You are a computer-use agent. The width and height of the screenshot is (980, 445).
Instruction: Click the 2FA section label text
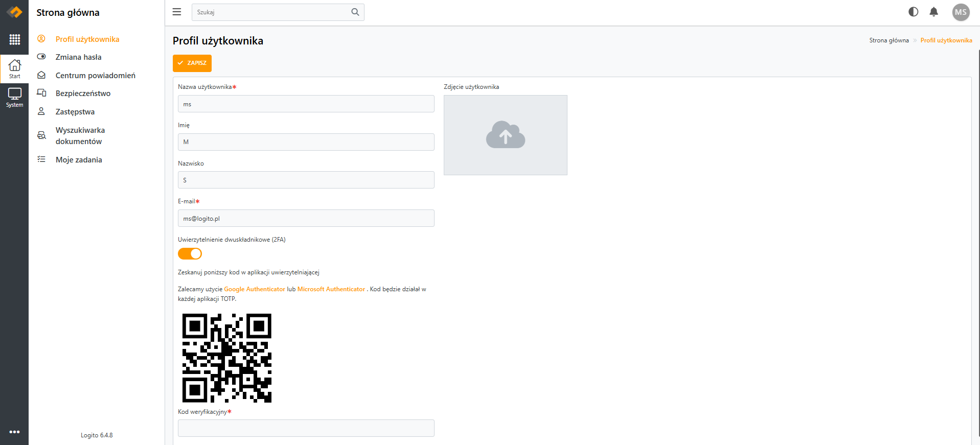point(232,240)
